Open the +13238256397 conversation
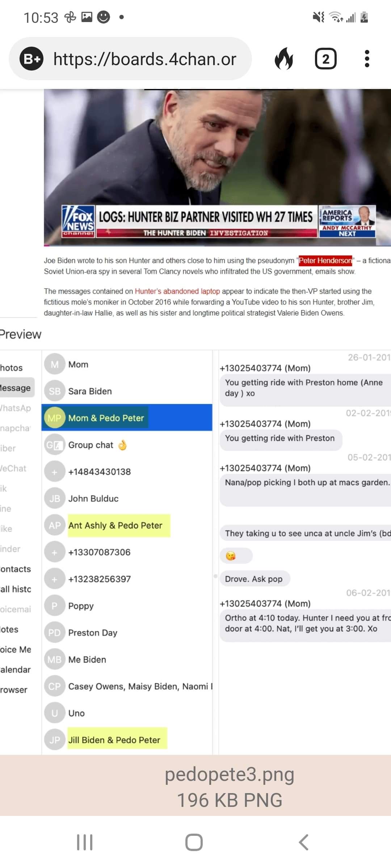The width and height of the screenshot is (391, 868). coord(127,579)
